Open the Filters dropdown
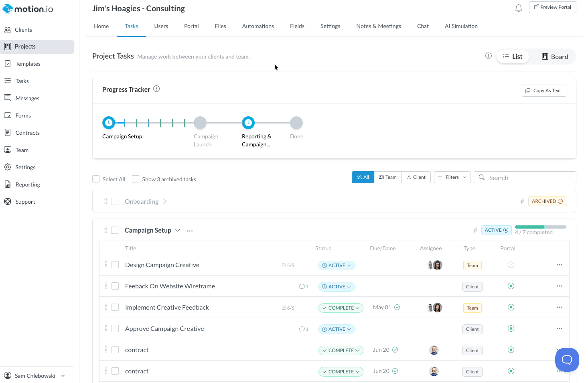This screenshot has height=383, width=588. click(452, 177)
